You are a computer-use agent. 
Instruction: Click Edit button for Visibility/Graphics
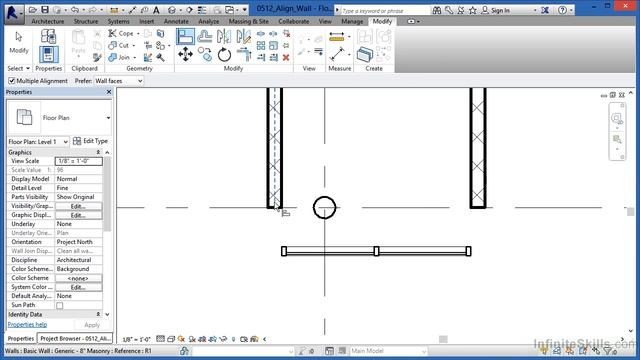tap(78, 206)
